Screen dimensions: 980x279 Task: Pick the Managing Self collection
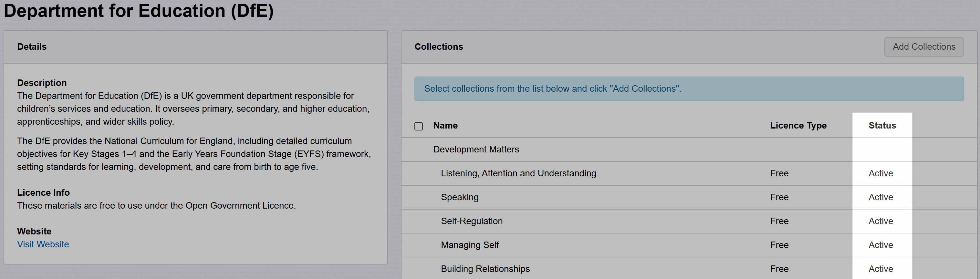pyautogui.click(x=469, y=245)
